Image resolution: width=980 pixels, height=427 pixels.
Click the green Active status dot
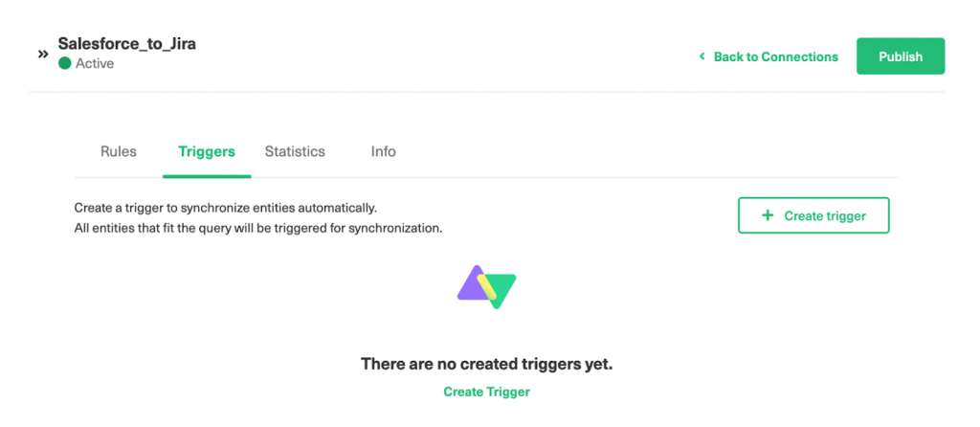tap(64, 63)
